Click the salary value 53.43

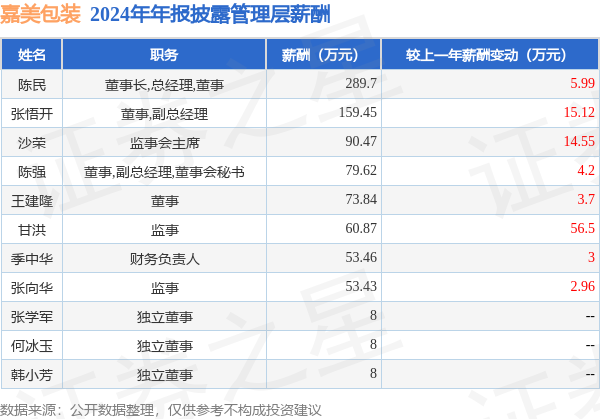click(x=361, y=286)
